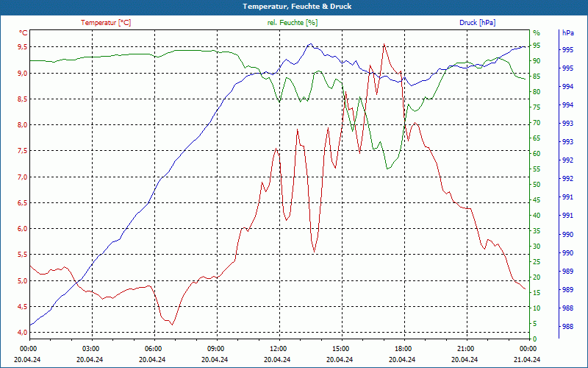Click the green 85 humidity axis value
This screenshot has width=588, height=368.
(537, 77)
